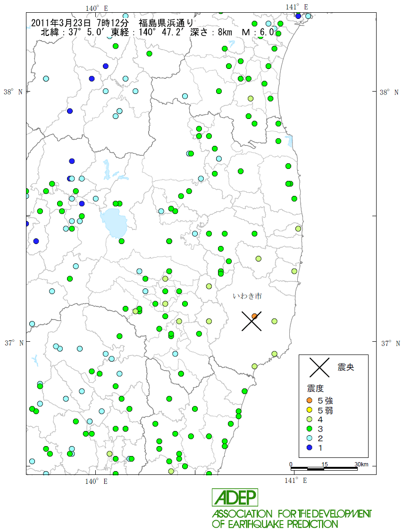The image size is (403, 532).
Task: Select the dark blue intensity 1 legend dot
Action: 310,448
